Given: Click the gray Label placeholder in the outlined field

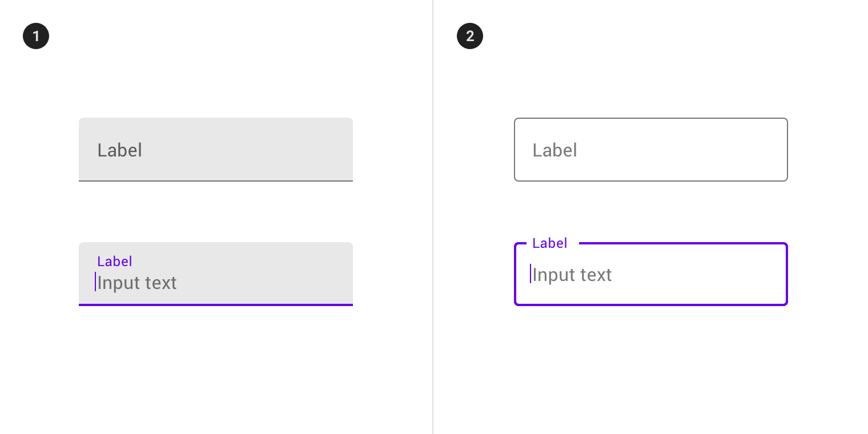Looking at the screenshot, I should (x=554, y=150).
